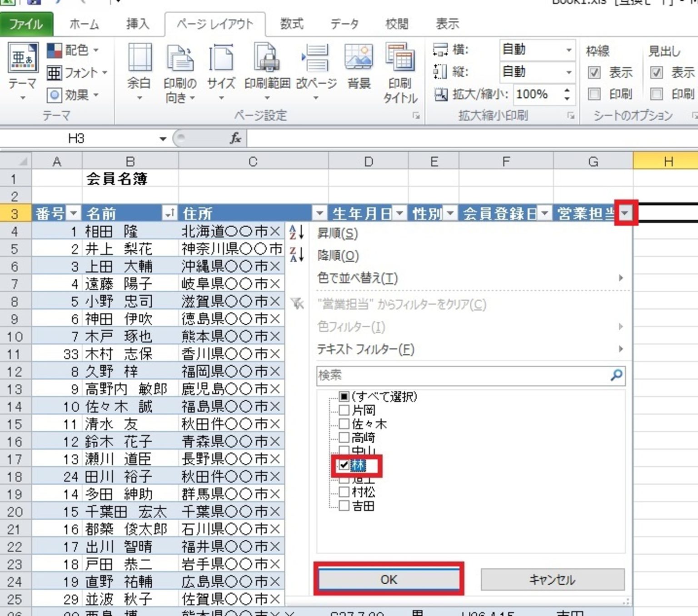The height and width of the screenshot is (616, 698).
Task: Check the 佐々木 filter entry
Action: click(344, 424)
